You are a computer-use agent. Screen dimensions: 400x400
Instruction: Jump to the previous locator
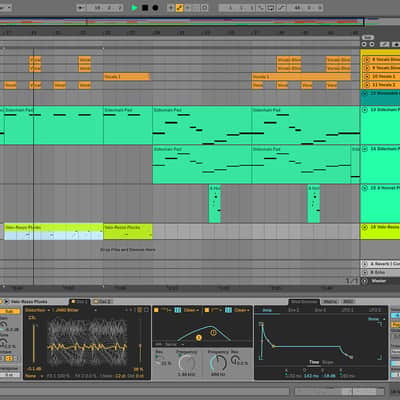point(364,44)
